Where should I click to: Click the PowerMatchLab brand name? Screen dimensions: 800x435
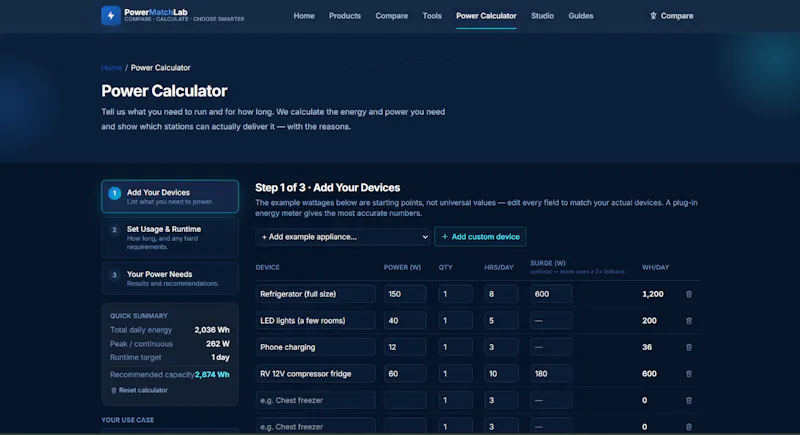[x=156, y=12]
